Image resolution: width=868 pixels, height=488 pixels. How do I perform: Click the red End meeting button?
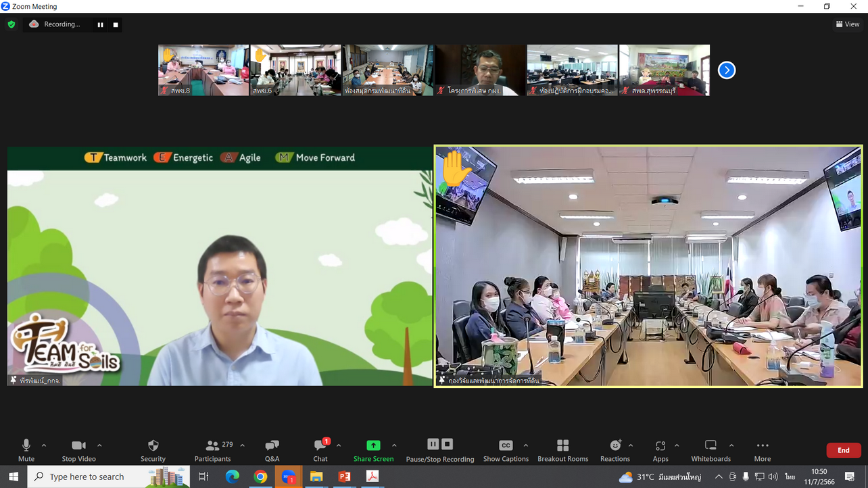843,450
